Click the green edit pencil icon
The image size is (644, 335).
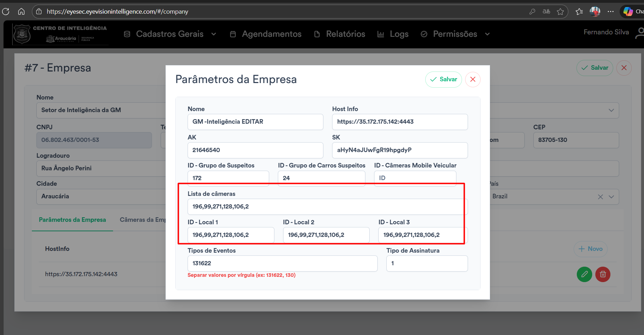click(x=584, y=274)
